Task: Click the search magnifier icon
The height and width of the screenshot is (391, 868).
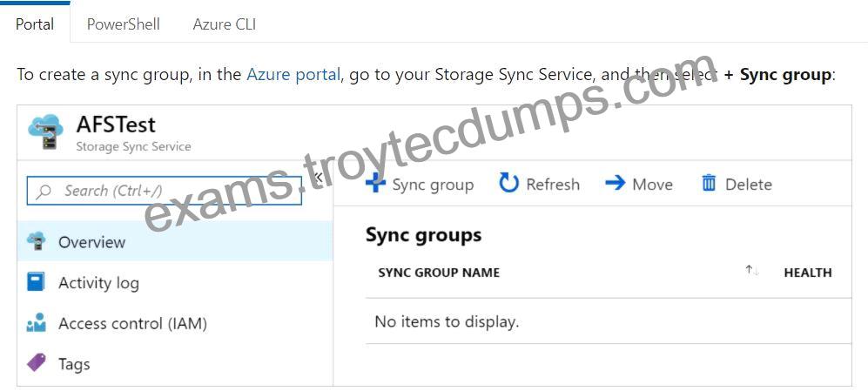Action: (44, 191)
